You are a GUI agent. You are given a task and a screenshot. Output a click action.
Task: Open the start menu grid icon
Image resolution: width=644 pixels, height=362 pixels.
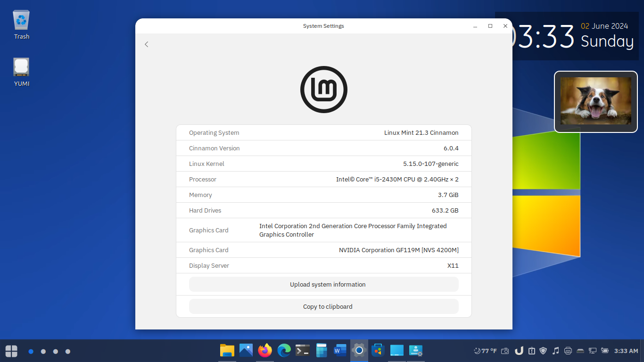[11, 351]
